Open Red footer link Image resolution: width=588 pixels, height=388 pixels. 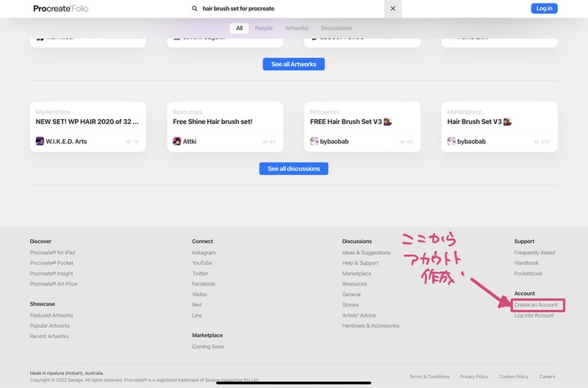(197, 305)
